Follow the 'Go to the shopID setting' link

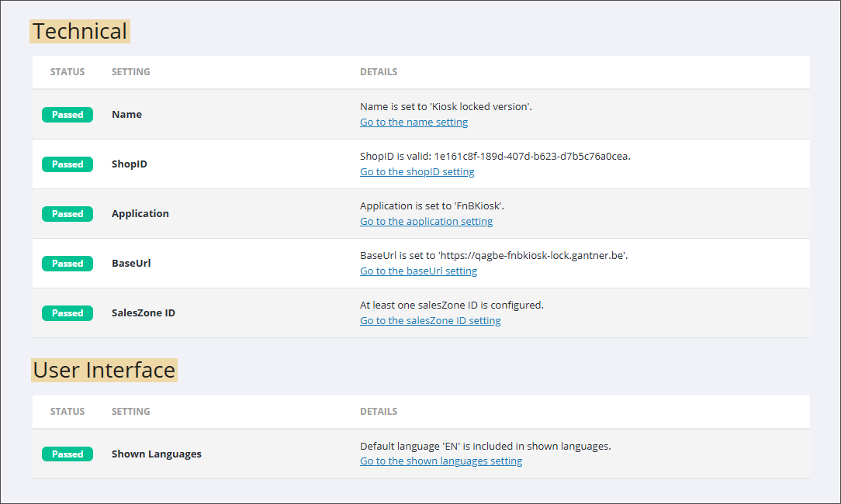(x=417, y=172)
